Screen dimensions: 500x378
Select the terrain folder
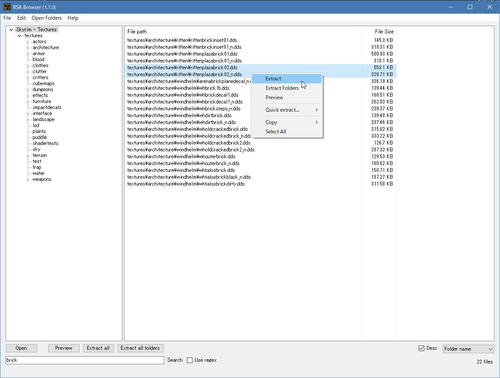40,156
